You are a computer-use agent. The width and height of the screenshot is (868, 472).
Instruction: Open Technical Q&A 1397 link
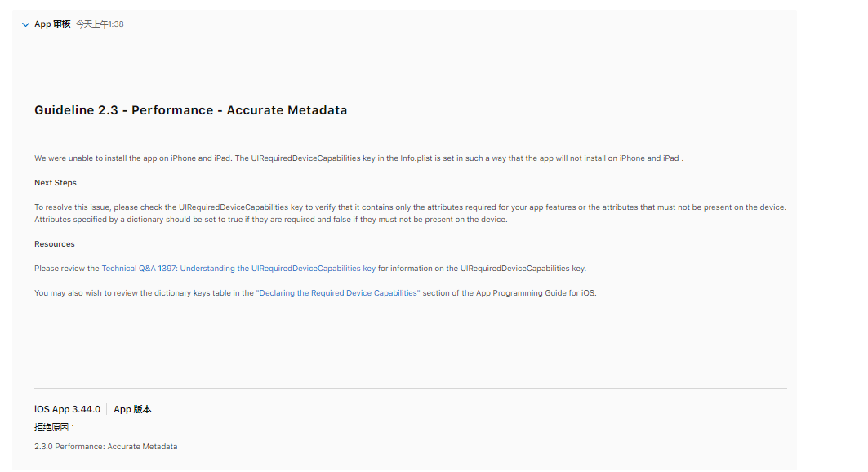click(238, 269)
